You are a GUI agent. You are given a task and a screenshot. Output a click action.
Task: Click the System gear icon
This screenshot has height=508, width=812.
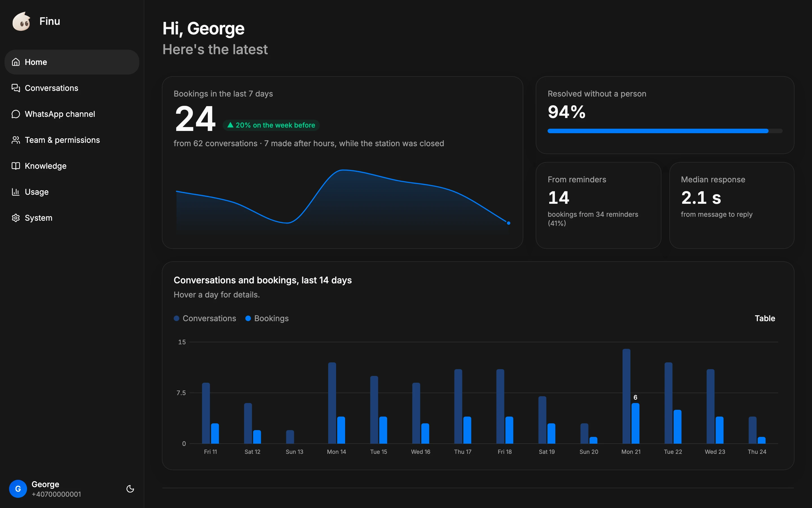point(16,218)
